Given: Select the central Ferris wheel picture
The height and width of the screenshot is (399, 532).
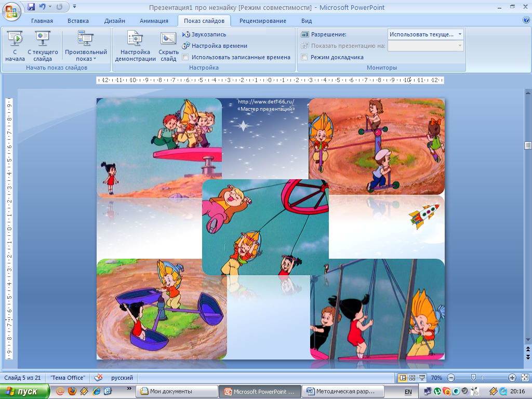Looking at the screenshot, I should point(265,227).
